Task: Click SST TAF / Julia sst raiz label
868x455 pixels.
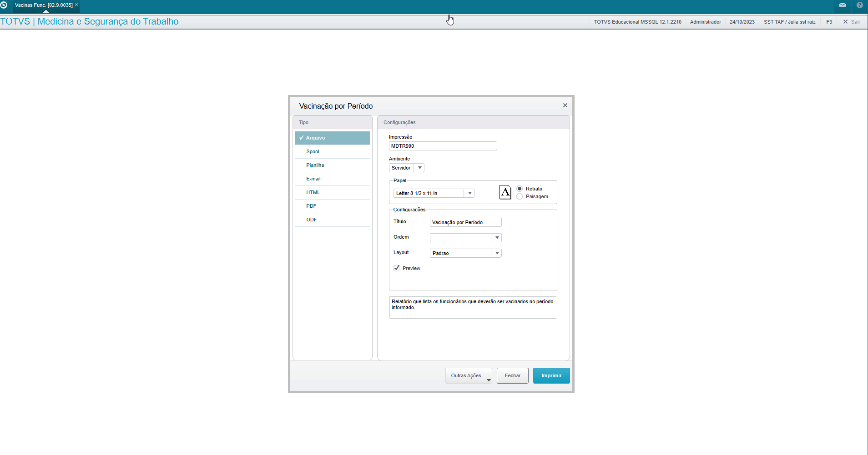Action: click(789, 22)
